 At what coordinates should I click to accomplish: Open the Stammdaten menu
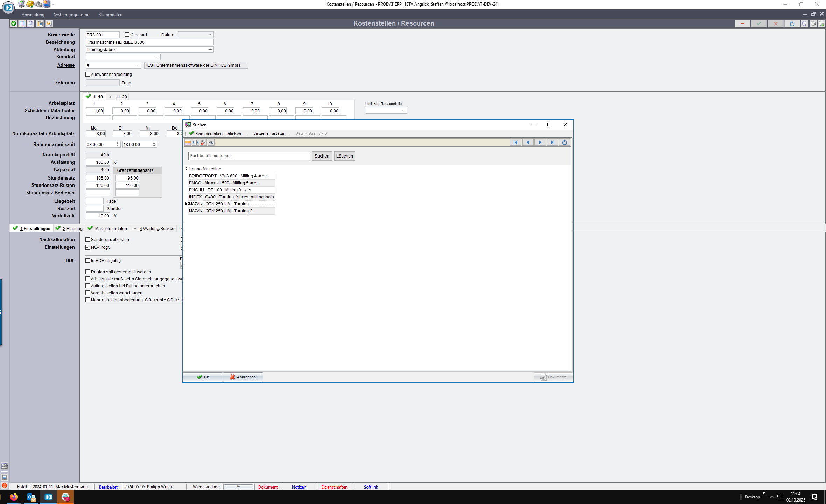(110, 15)
